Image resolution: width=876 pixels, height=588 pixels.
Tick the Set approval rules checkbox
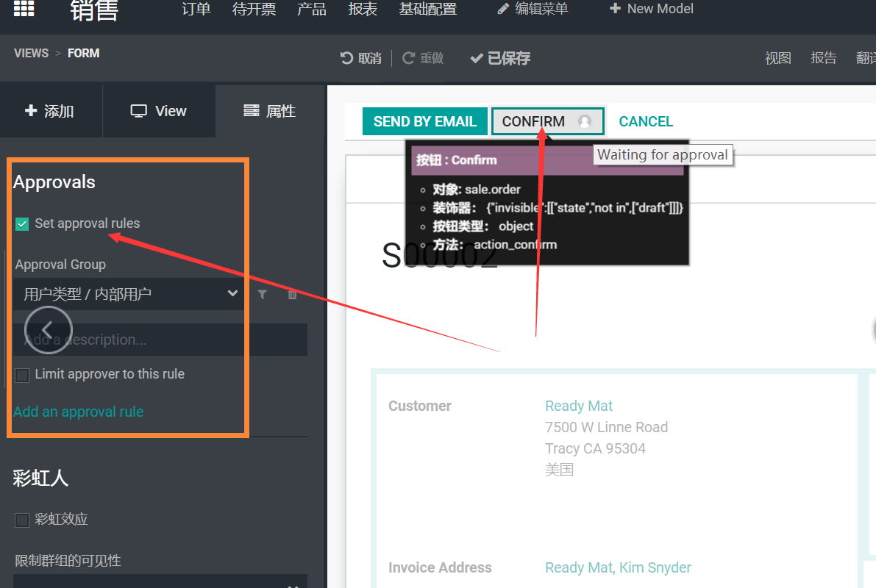22,224
